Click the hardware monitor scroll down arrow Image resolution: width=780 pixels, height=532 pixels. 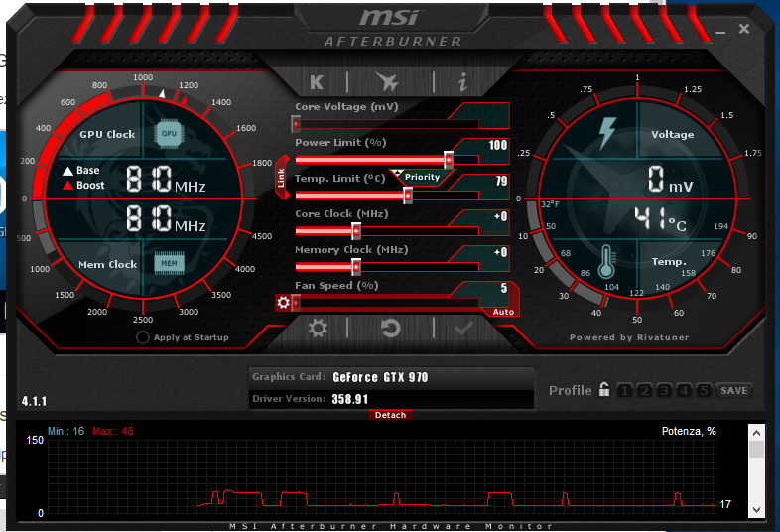tap(756, 509)
